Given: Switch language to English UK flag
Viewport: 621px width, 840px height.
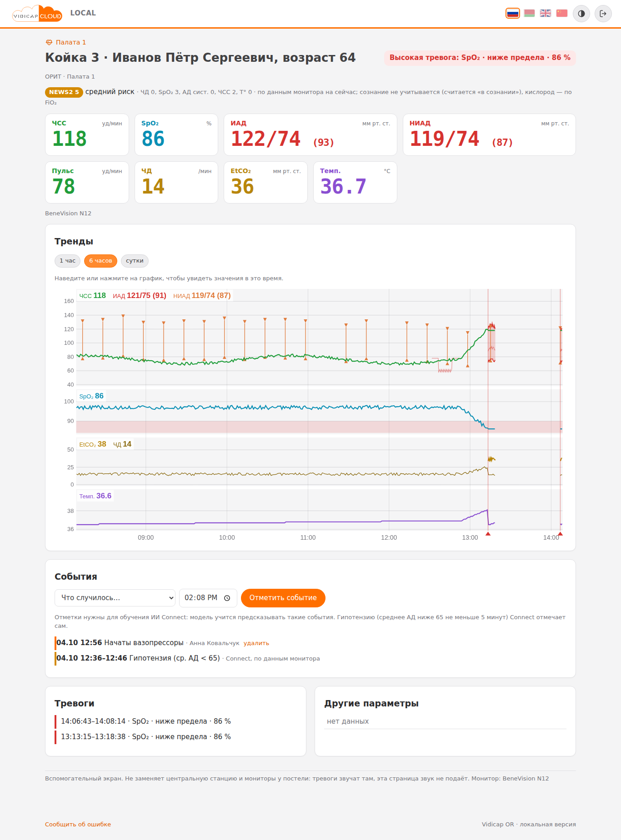Looking at the screenshot, I should point(546,13).
